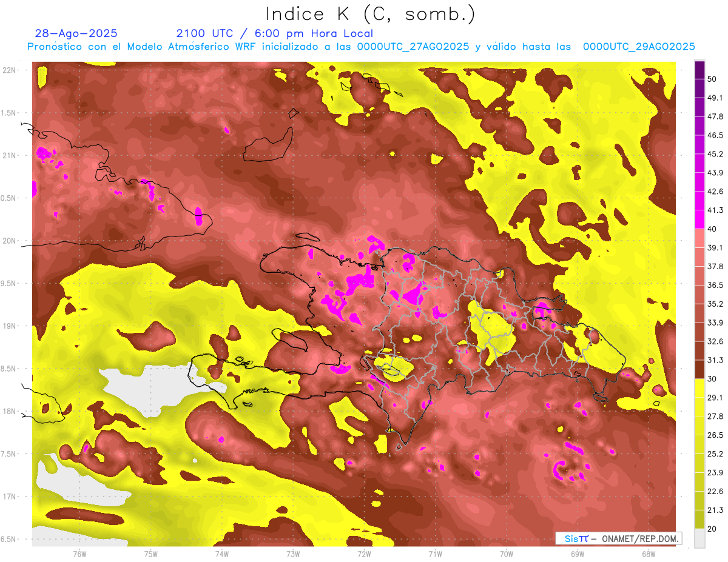Click the colorbar value '49.1'

tap(715, 98)
